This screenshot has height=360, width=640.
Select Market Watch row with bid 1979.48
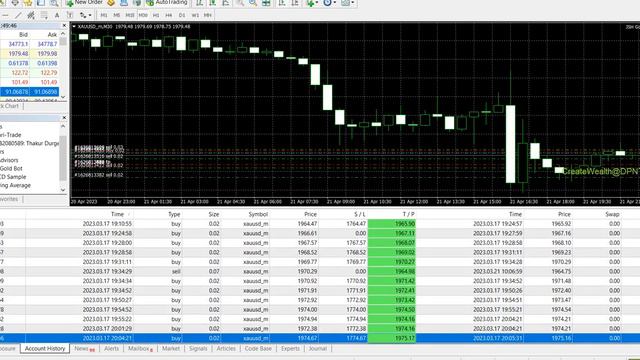coord(29,53)
